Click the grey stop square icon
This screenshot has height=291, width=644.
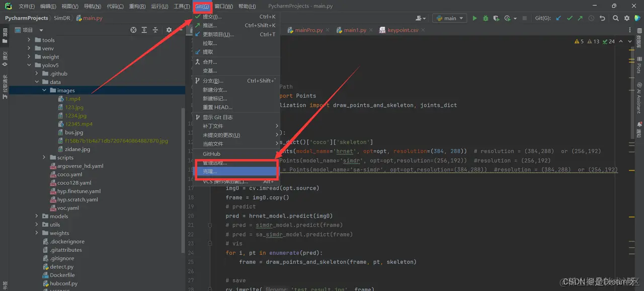525,18
